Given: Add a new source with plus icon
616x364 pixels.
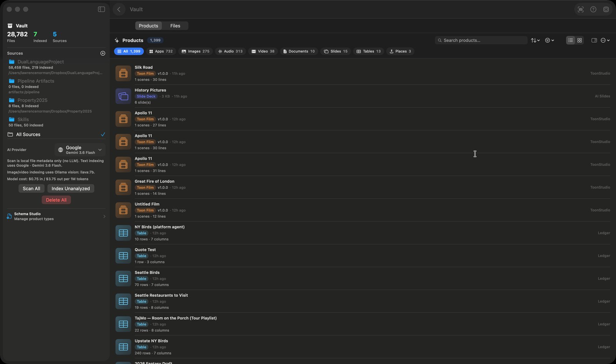Looking at the screenshot, I should [x=103, y=53].
